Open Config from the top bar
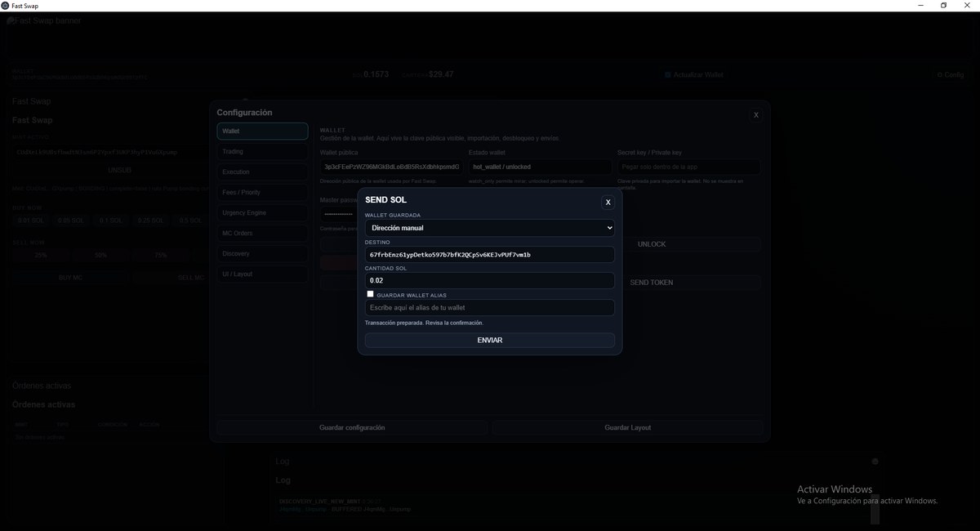The width and height of the screenshot is (980, 531). [951, 74]
